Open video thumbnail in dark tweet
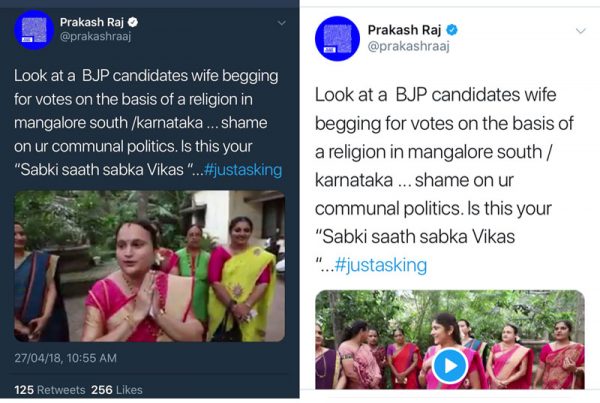 pos(149,266)
